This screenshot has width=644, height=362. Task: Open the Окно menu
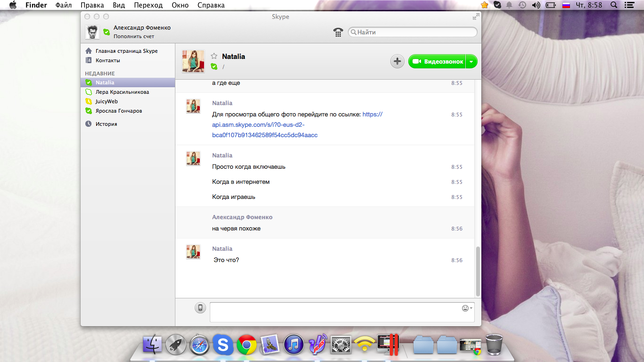point(180,5)
